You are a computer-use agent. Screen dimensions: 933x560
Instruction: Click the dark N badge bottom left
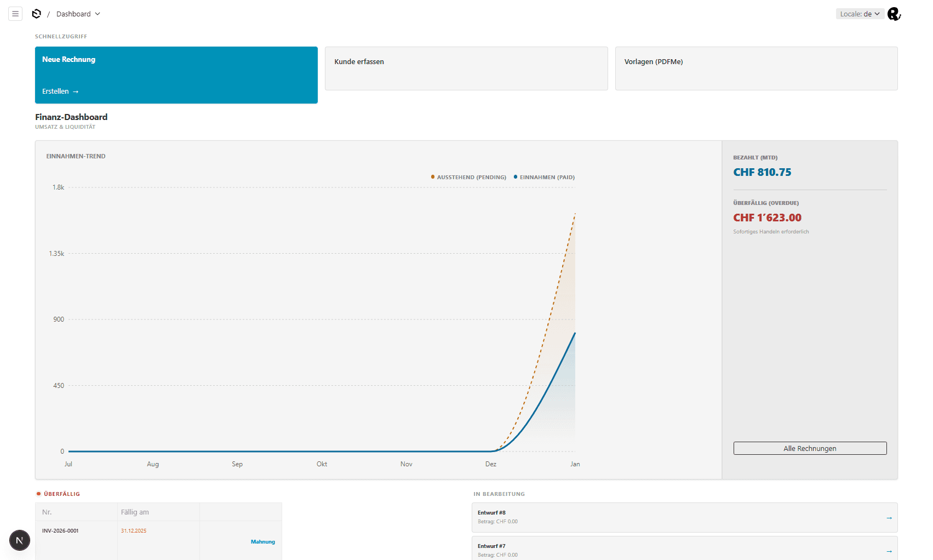pos(20,540)
